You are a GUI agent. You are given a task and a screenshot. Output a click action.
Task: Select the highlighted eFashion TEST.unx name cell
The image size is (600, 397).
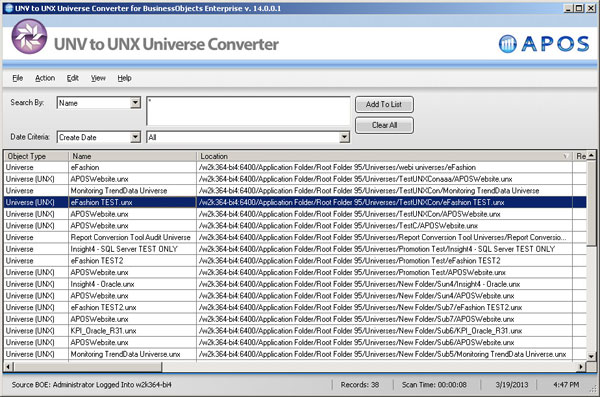[x=132, y=202]
